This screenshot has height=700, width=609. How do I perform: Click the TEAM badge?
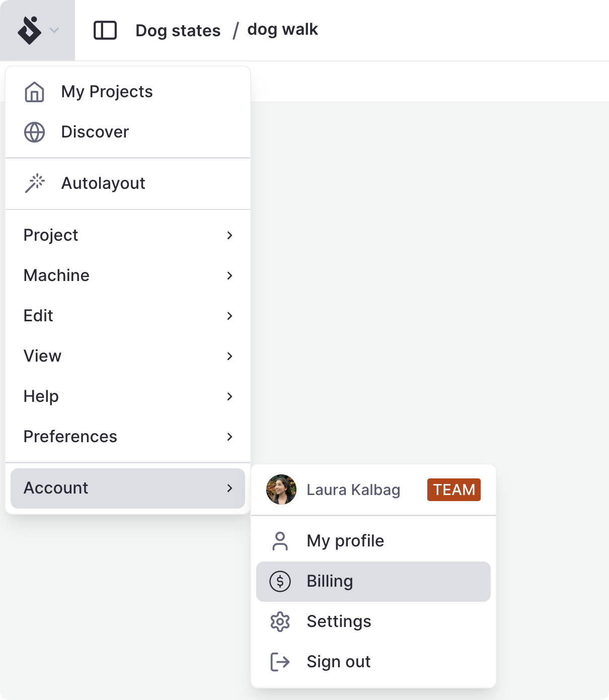pyautogui.click(x=453, y=489)
